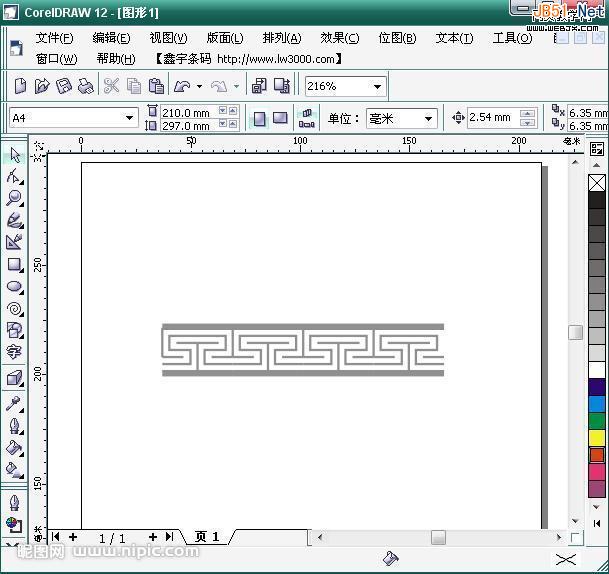Set page orientation to portrait
609x574 pixels.
259,118
